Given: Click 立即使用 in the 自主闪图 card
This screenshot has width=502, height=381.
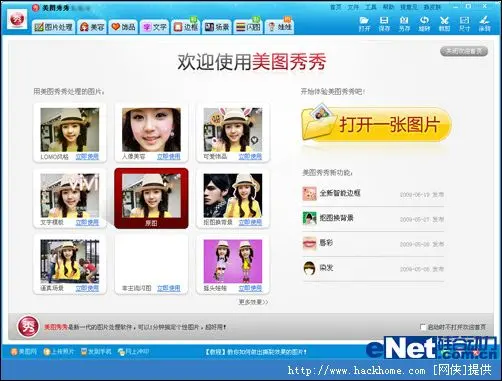Looking at the screenshot, I should [x=169, y=288].
